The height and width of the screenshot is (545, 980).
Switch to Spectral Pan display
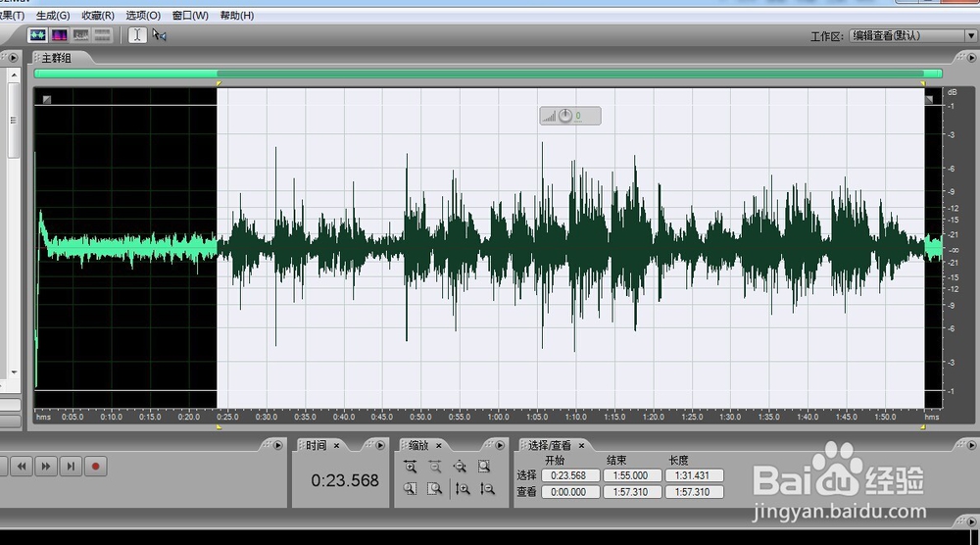pyautogui.click(x=80, y=35)
